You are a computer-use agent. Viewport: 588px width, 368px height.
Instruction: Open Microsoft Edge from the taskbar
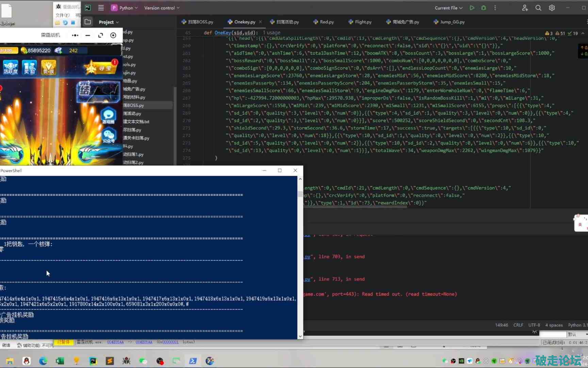(43, 361)
